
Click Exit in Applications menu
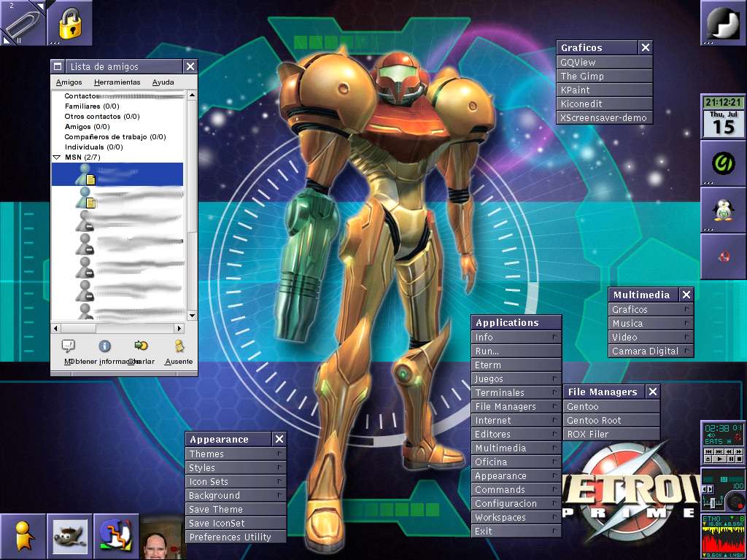tap(516, 531)
